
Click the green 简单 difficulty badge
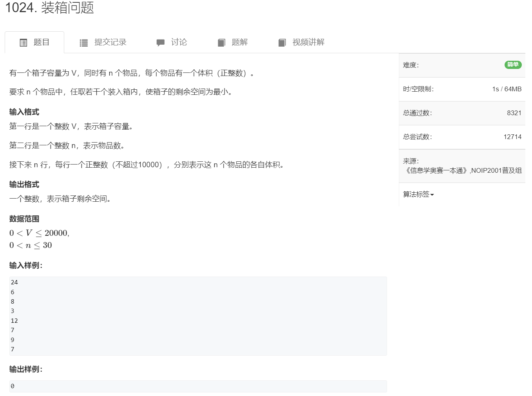click(x=513, y=65)
